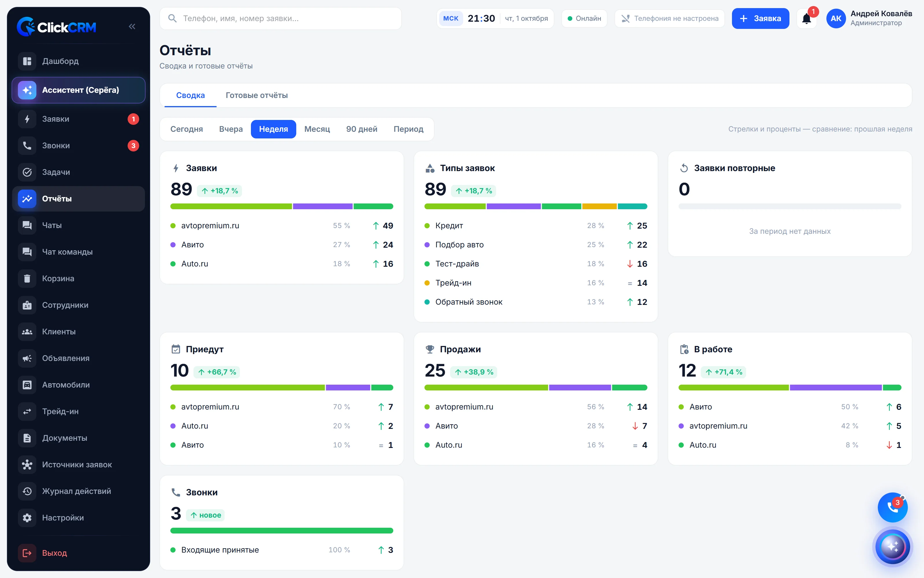Create a new request with + Заявка
This screenshot has width=924, height=578.
(x=760, y=18)
